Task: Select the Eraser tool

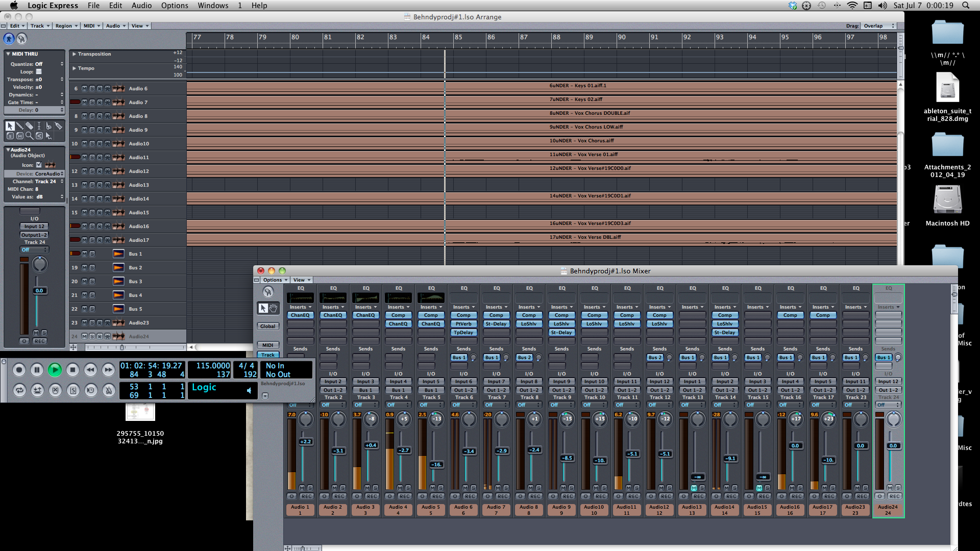Action: [x=29, y=126]
